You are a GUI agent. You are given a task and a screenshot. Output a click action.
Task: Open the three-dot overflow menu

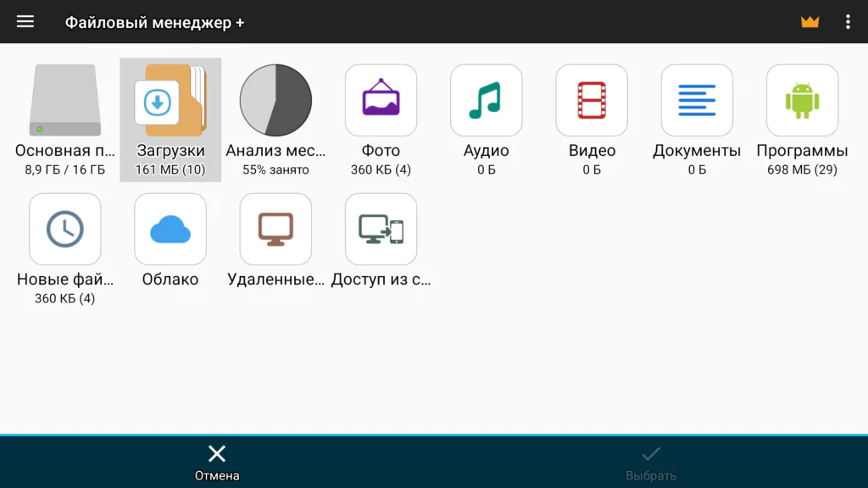(x=848, y=21)
